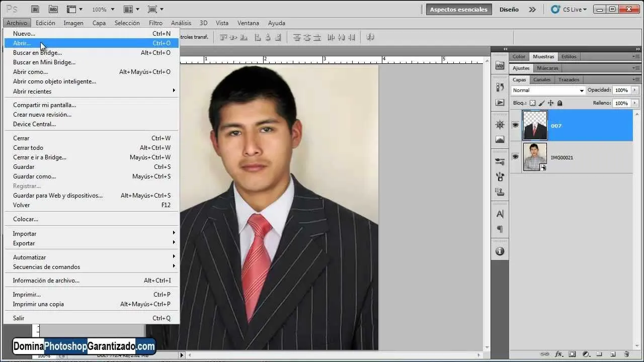Expand more workspaces double-chevron
This screenshot has width=644, height=362.
pyautogui.click(x=532, y=9)
